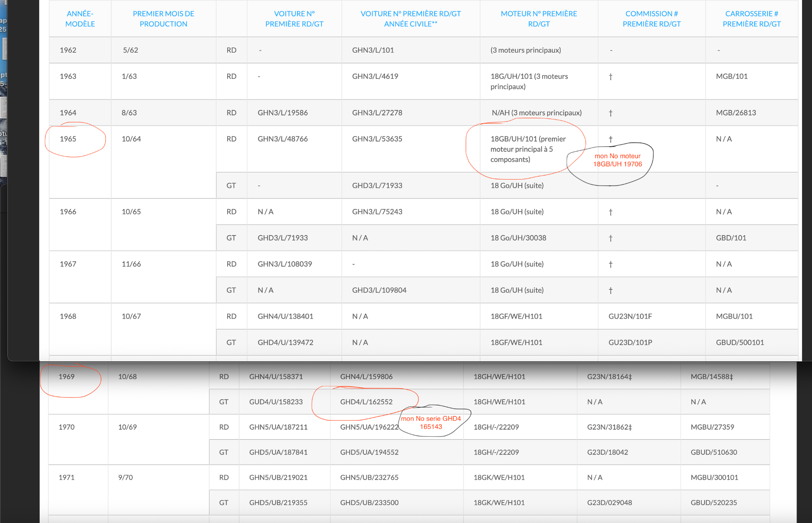This screenshot has height=523, width=812.
Task: Click the 'mon No moteur 18GB/UH 19706' annotation
Action: [617, 160]
